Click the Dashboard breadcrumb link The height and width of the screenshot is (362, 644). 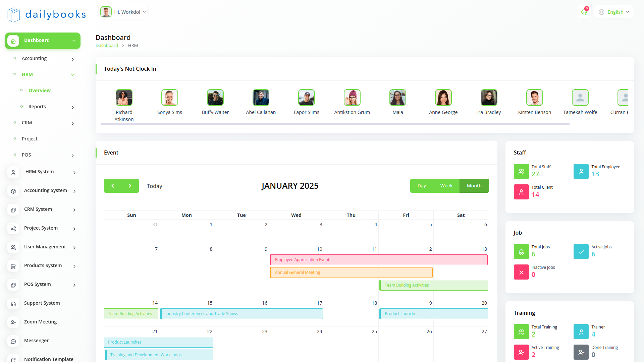pyautogui.click(x=107, y=46)
